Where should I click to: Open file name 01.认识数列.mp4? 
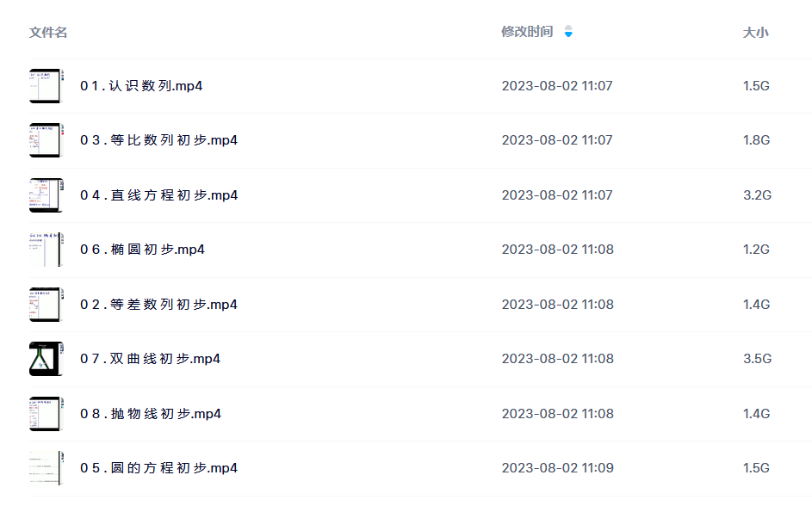141,86
